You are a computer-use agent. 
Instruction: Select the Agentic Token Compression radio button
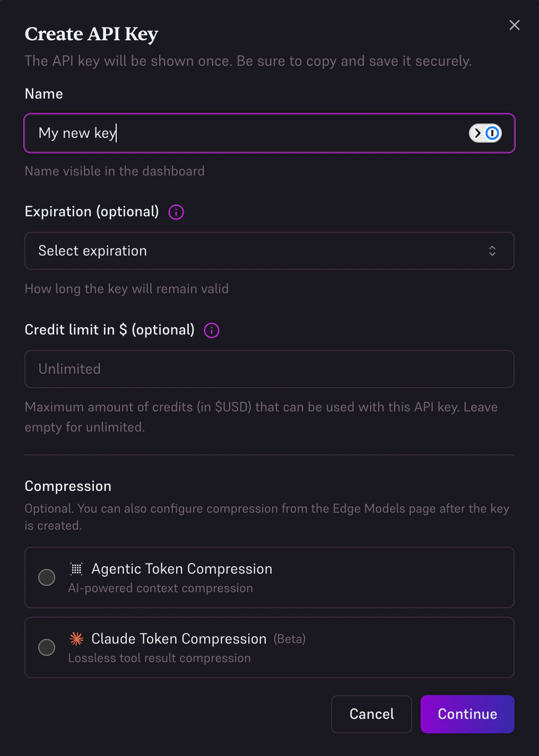pos(47,577)
